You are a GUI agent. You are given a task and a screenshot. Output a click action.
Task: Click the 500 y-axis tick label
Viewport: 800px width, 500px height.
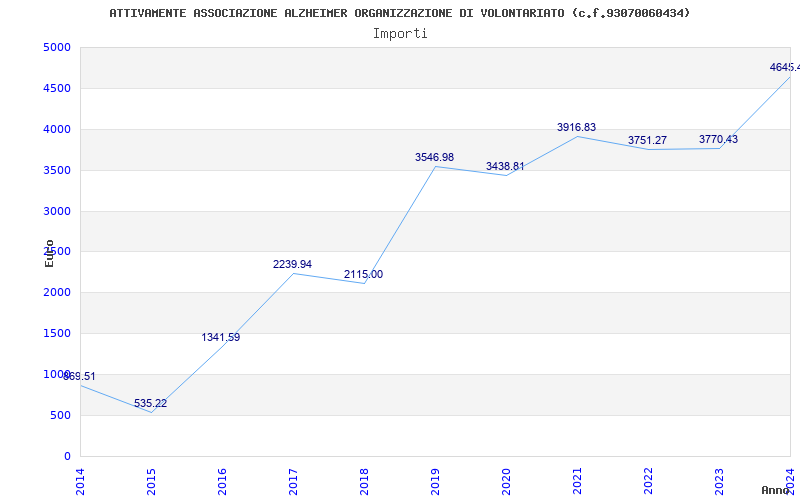point(60,415)
